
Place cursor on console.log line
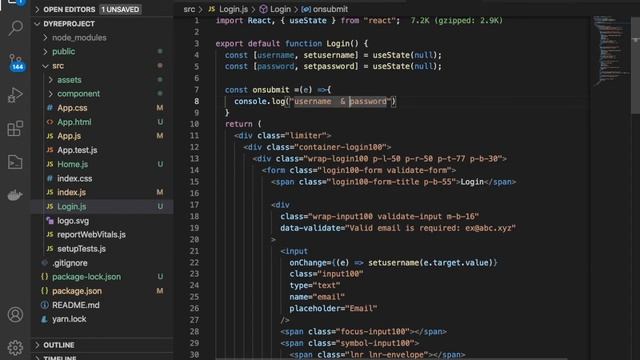(315, 101)
